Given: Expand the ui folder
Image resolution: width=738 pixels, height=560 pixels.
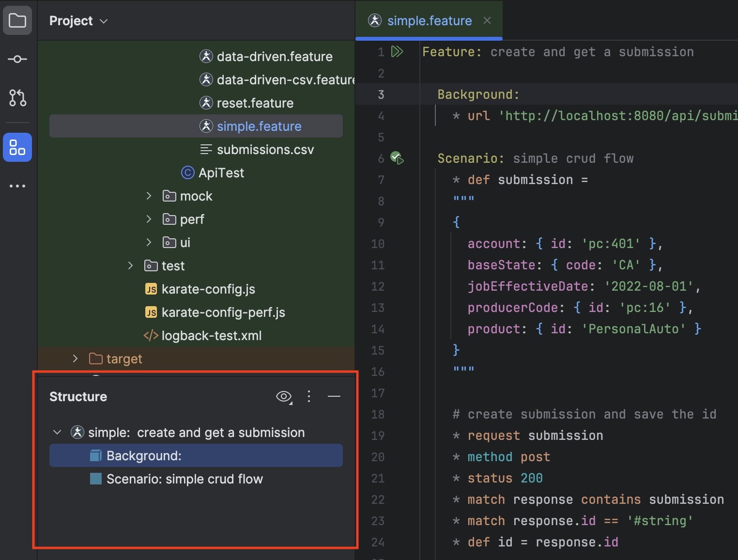Looking at the screenshot, I should click(149, 242).
